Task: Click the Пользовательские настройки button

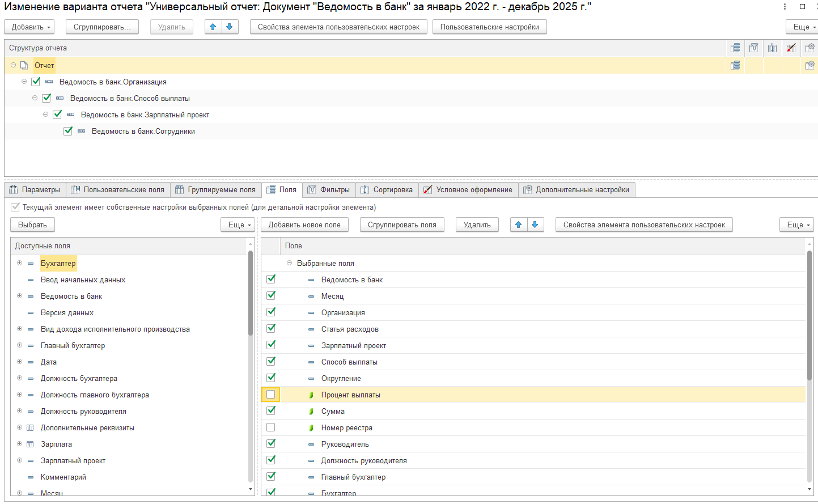Action: (489, 27)
